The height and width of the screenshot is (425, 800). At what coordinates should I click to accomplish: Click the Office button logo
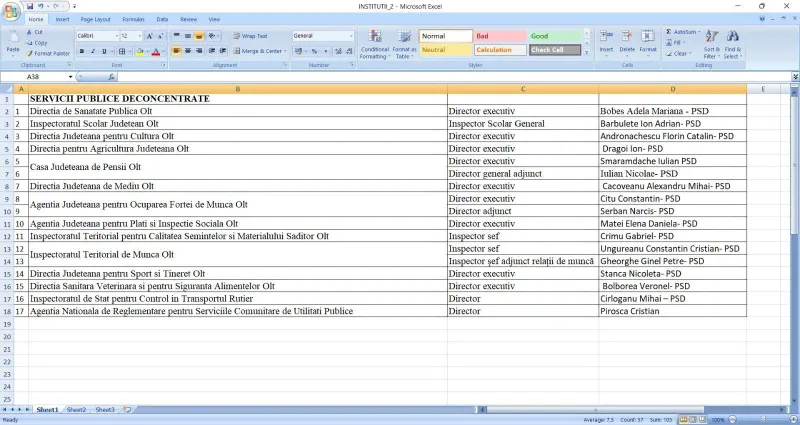[11, 12]
